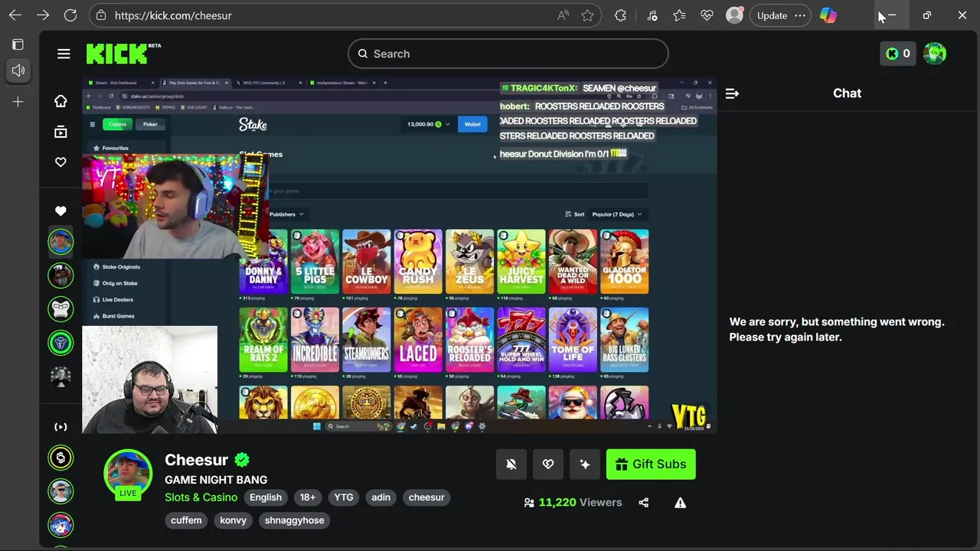Viewport: 980px width, 551px height.
Task: Open Slots & Casino category link
Action: (x=201, y=497)
